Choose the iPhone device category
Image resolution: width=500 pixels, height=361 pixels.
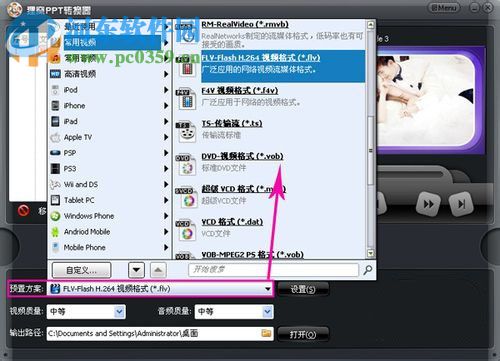click(x=74, y=106)
